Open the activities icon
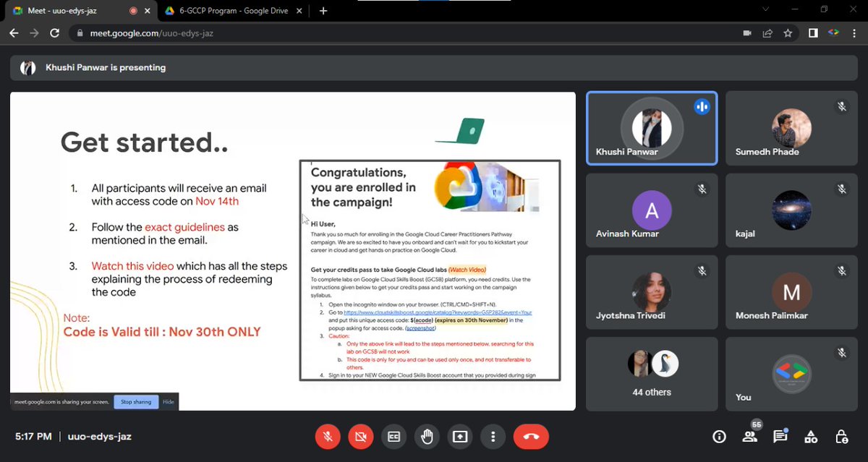 click(x=811, y=437)
